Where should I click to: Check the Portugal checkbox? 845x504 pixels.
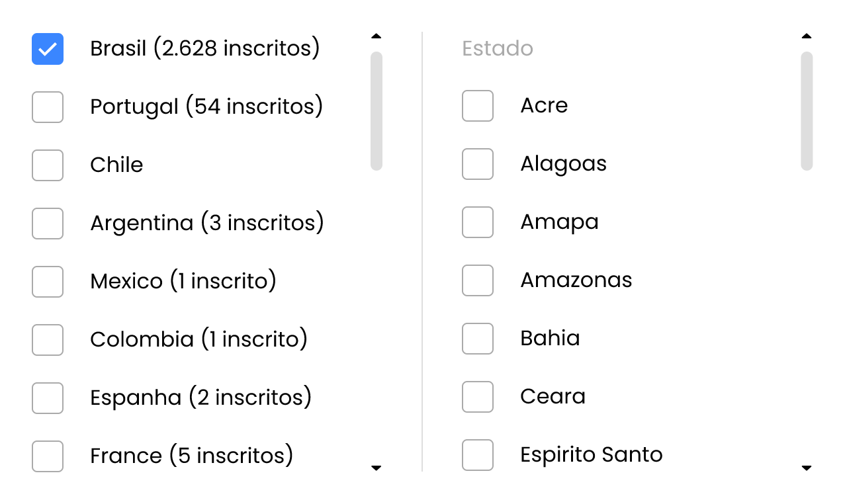coord(47,107)
